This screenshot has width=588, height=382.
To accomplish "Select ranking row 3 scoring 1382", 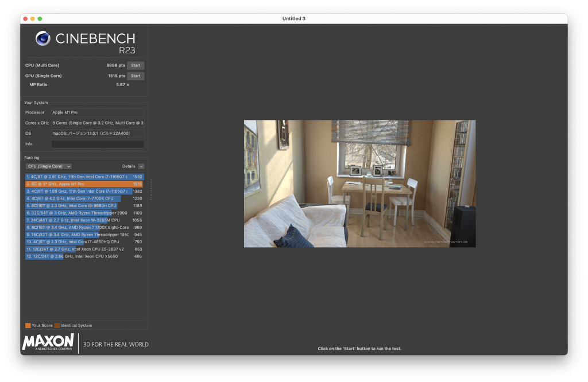I will tap(84, 192).
